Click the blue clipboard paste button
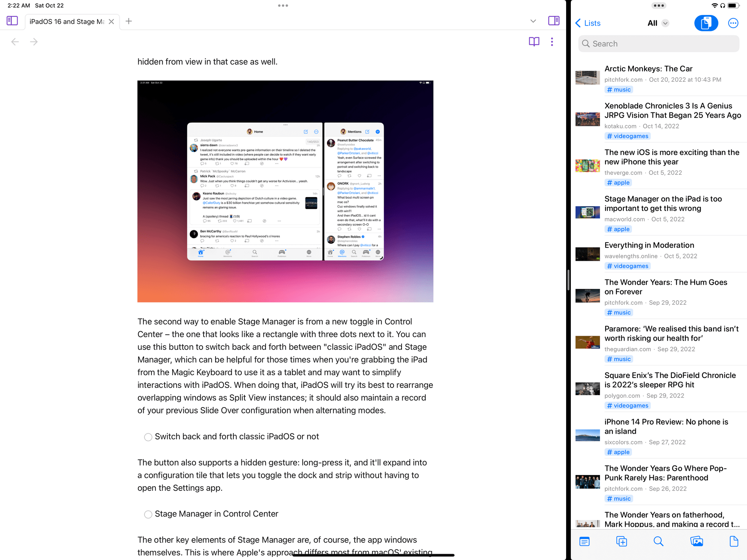The width and height of the screenshot is (747, 560). coord(706,23)
